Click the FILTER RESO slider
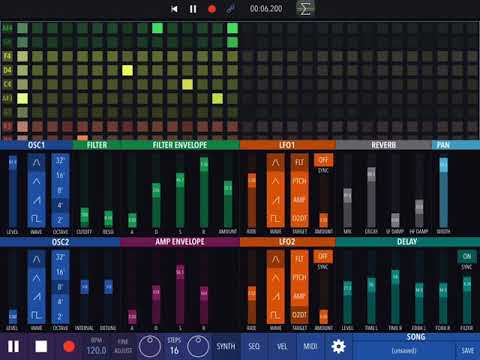Image resolution: width=480 pixels, height=360 pixels. tap(108, 191)
